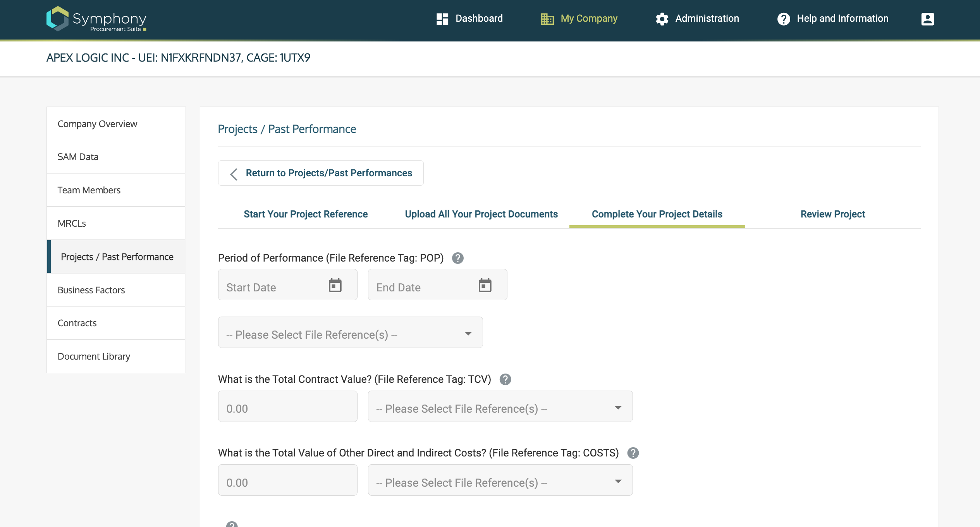Open the Business Factors sidebar section
Screen dimensions: 980x527
point(91,290)
